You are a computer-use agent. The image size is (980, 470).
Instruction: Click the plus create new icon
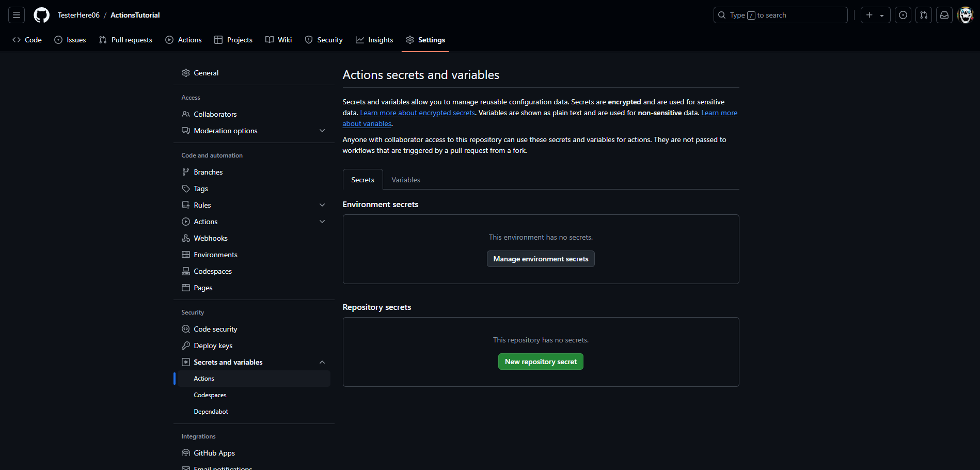coord(870,15)
